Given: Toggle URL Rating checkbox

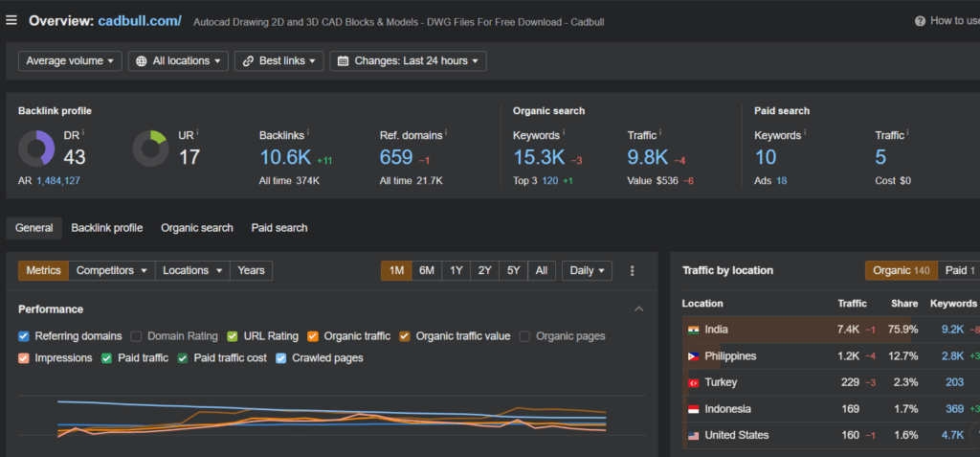Looking at the screenshot, I should tap(233, 336).
